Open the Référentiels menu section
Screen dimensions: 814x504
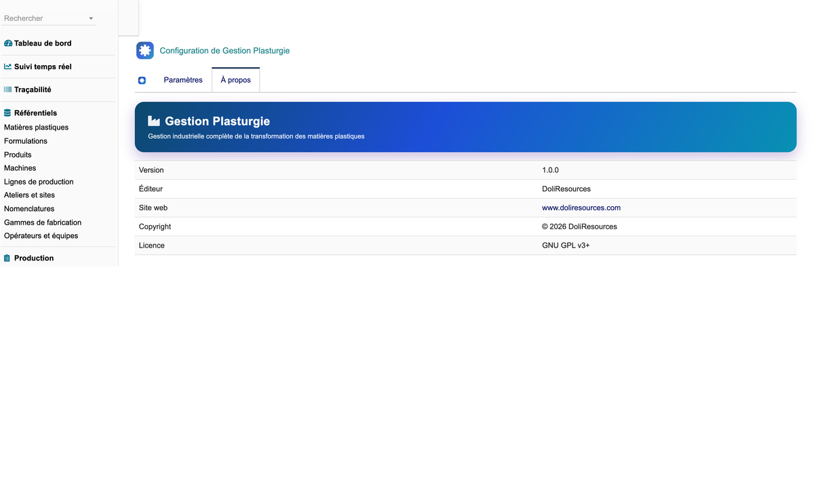[35, 113]
